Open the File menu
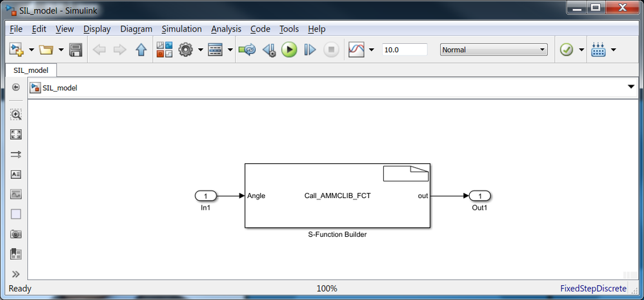644x300 pixels. [15, 29]
